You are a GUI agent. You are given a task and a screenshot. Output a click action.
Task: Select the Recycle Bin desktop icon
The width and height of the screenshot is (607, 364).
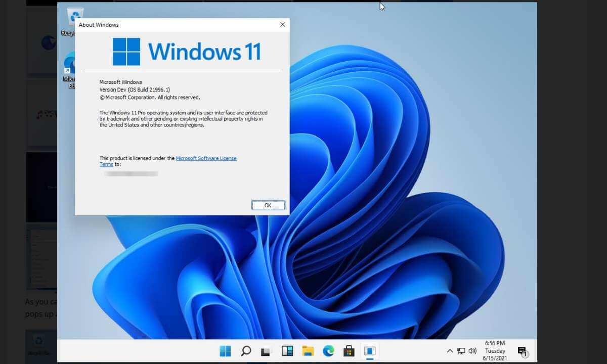[x=75, y=21]
